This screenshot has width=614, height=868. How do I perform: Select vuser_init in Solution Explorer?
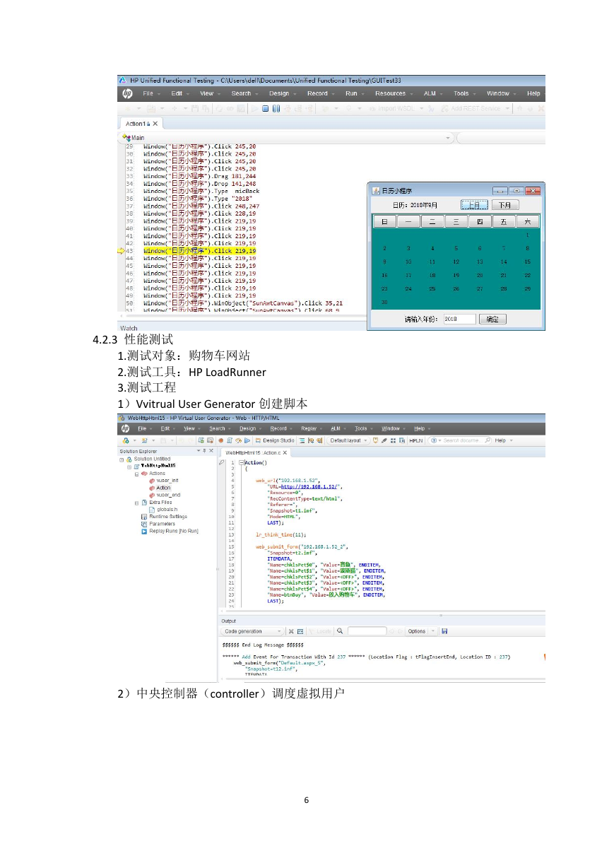tap(164, 481)
